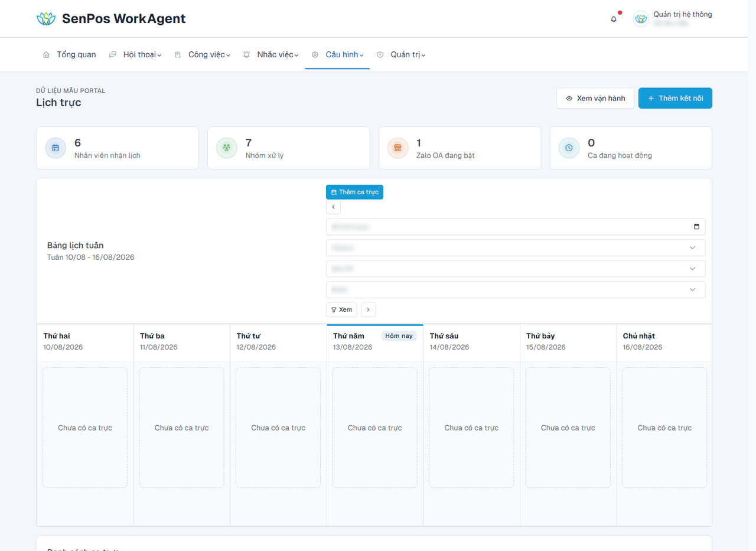Viewport: 756px width, 551px height.
Task: Apply filters with the Xem button
Action: tap(341, 309)
